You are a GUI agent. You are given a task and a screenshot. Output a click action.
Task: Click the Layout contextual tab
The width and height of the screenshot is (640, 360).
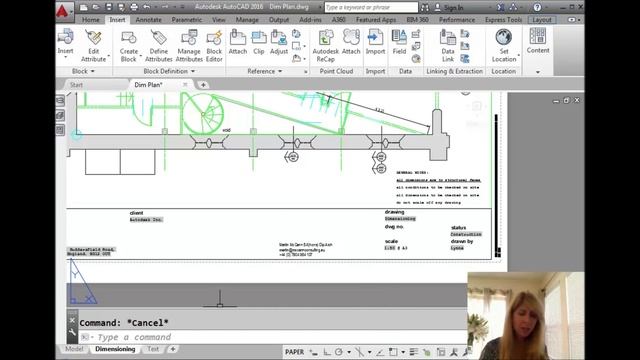542,20
